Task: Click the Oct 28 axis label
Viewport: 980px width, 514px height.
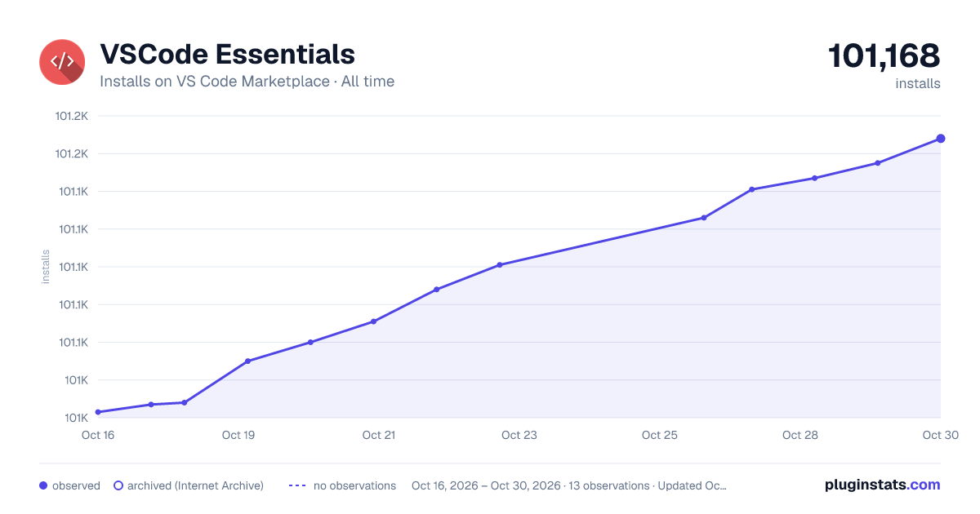Action: click(800, 435)
